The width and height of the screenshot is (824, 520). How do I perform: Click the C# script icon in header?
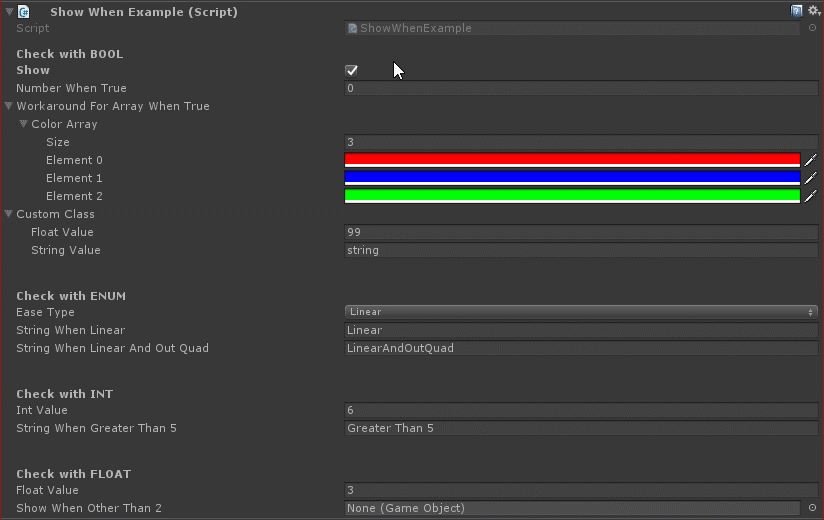24,12
